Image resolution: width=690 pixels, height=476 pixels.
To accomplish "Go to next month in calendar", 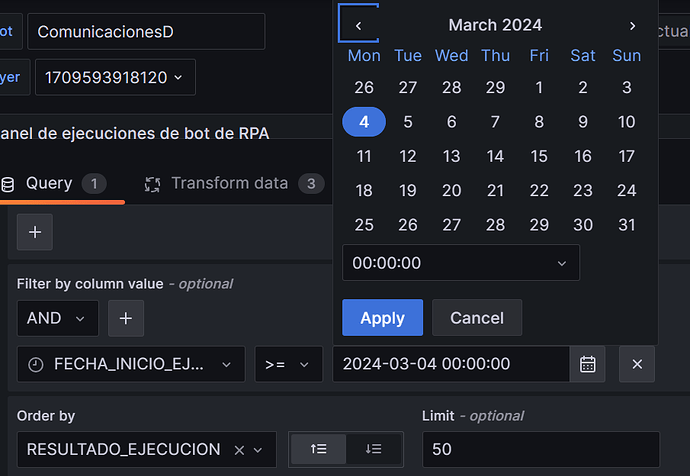I will (x=632, y=25).
